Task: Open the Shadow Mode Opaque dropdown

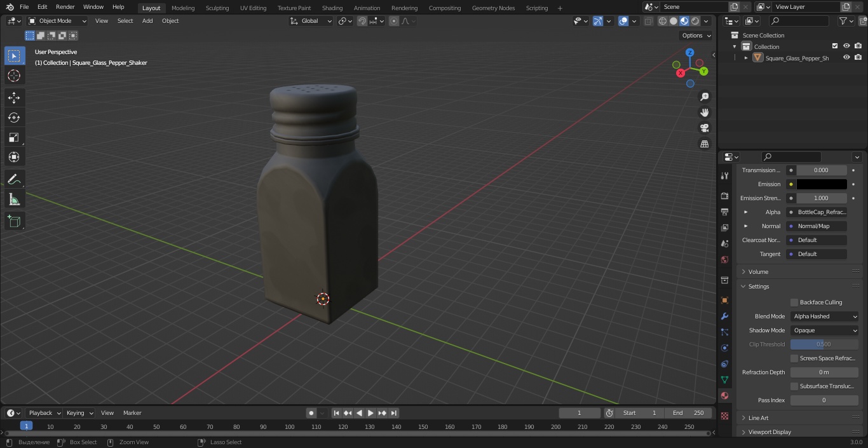Action: tap(824, 330)
